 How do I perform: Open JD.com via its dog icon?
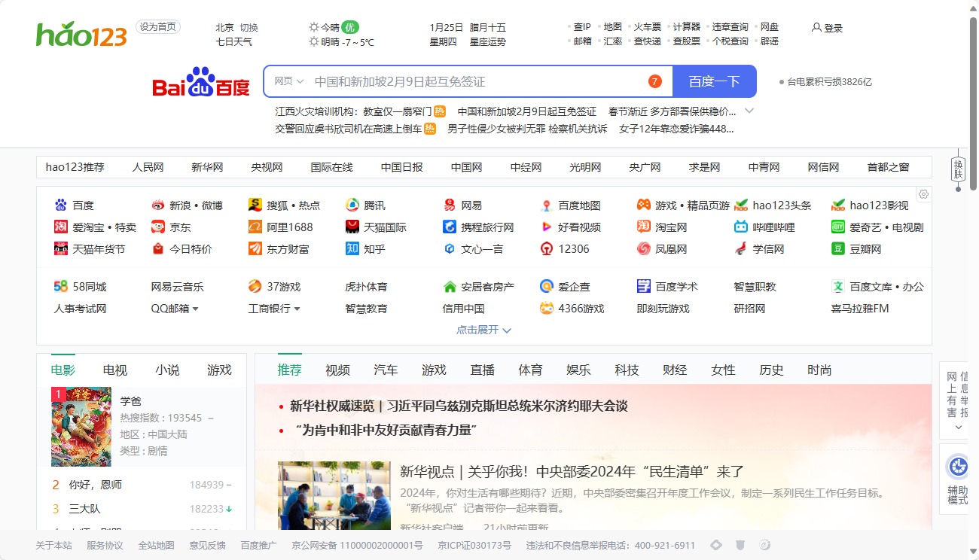[157, 227]
